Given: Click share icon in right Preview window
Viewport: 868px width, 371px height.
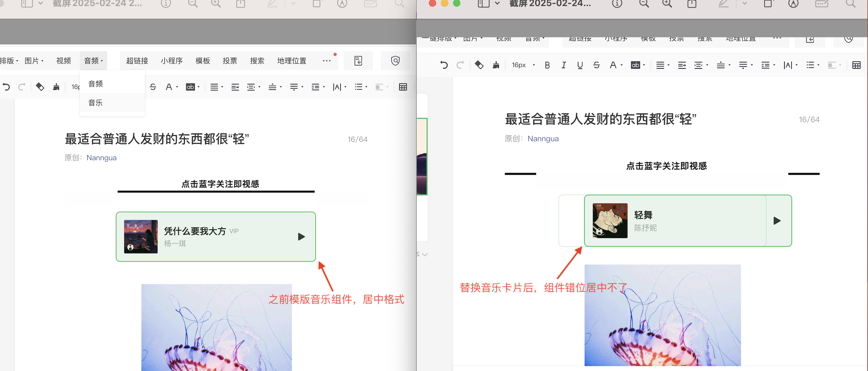Looking at the screenshot, I should 692,4.
